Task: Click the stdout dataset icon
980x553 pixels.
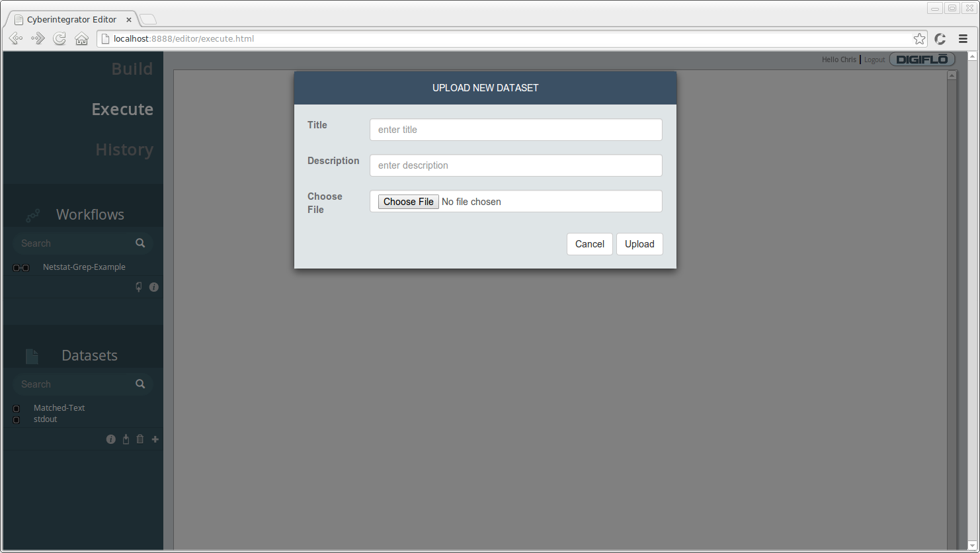Action: (x=17, y=420)
